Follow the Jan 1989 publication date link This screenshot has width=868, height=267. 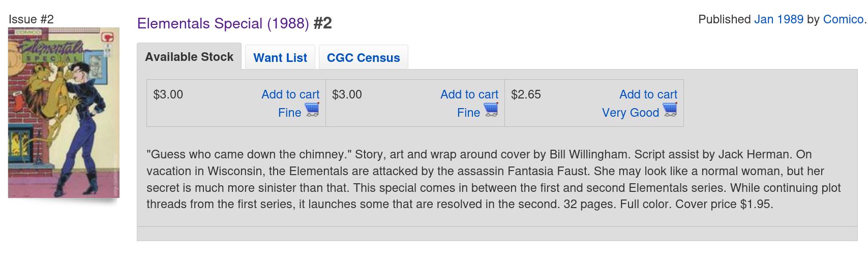pyautogui.click(x=779, y=19)
